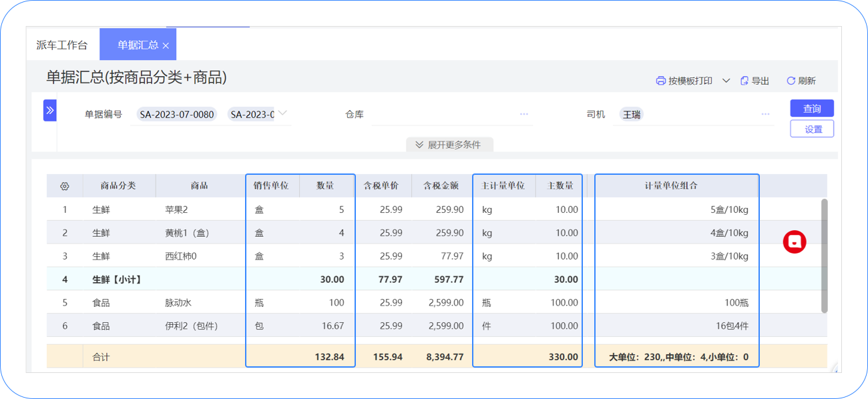Image resolution: width=868 pixels, height=399 pixels.
Task: Select the 脉动水 row in table
Action: 178,303
